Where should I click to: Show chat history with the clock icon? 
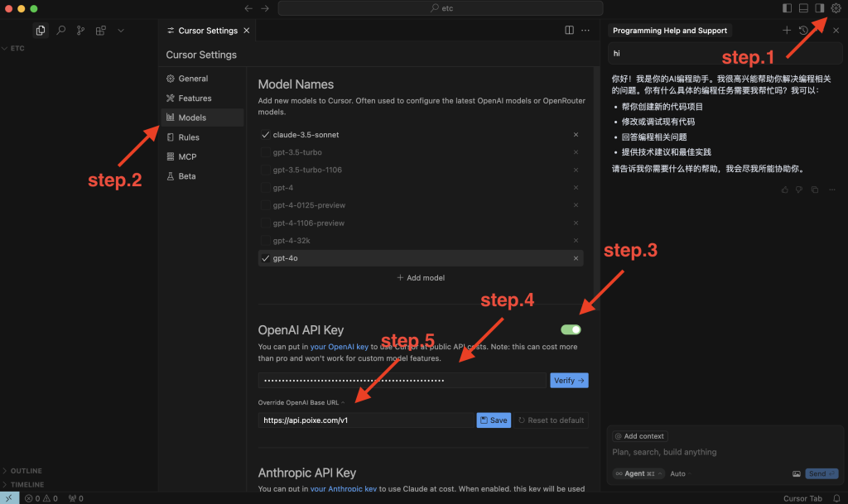click(x=803, y=31)
